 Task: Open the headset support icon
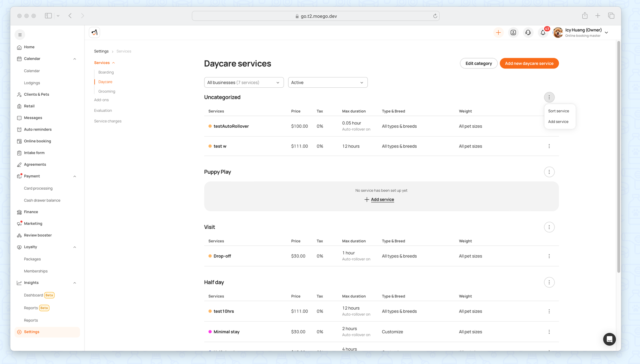528,33
